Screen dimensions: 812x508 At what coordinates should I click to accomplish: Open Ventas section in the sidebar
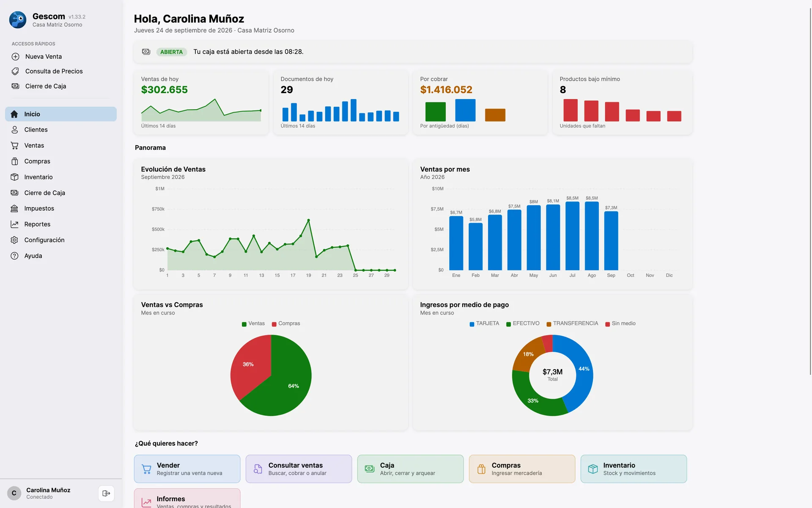(61, 146)
